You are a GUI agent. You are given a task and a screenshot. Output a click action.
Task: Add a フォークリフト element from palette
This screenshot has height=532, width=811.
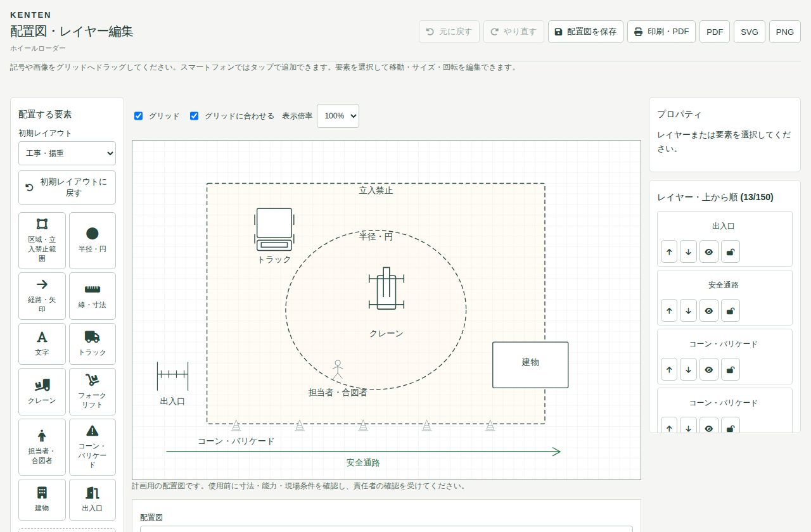[x=93, y=391]
